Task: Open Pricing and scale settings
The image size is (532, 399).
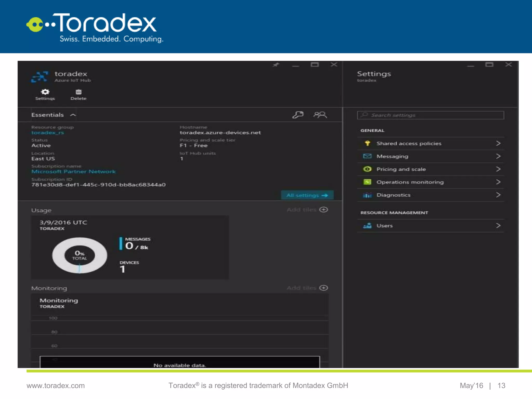Action: point(430,169)
